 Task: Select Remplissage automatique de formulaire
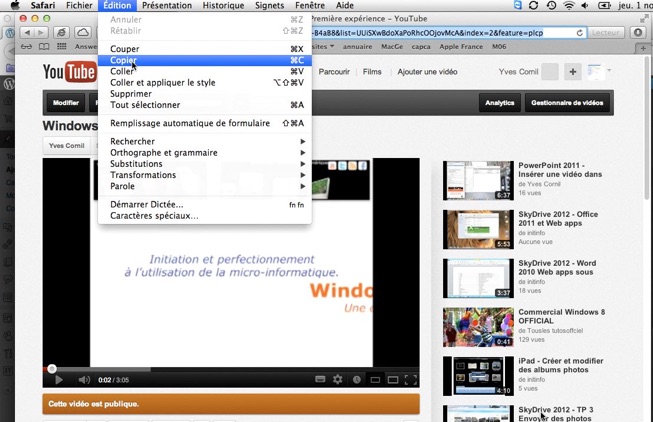pos(205,123)
